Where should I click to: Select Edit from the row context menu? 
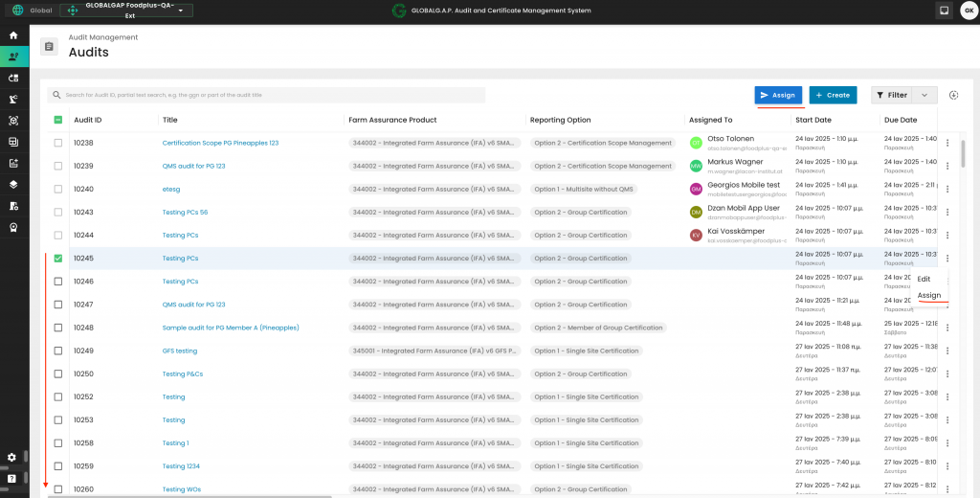[924, 279]
